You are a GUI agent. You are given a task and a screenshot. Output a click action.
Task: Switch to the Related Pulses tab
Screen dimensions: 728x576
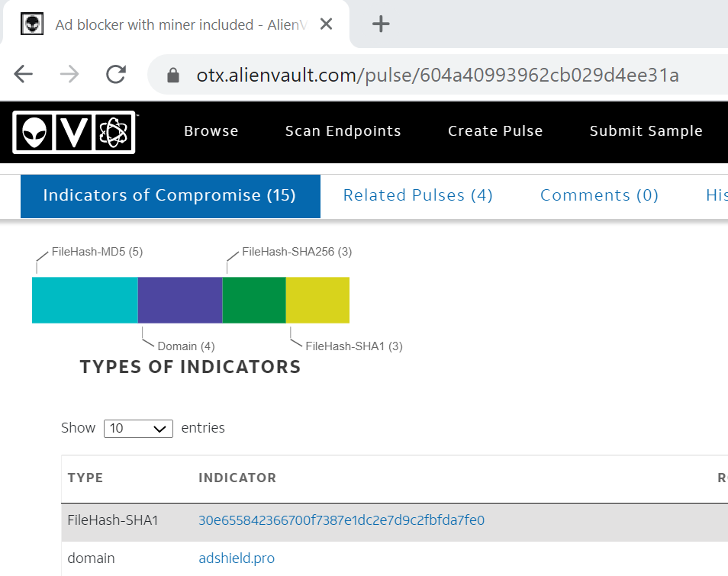[x=417, y=195]
